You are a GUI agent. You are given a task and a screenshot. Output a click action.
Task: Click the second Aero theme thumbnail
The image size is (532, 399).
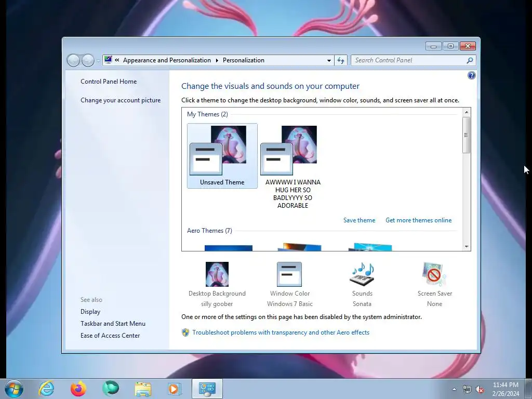click(x=299, y=247)
